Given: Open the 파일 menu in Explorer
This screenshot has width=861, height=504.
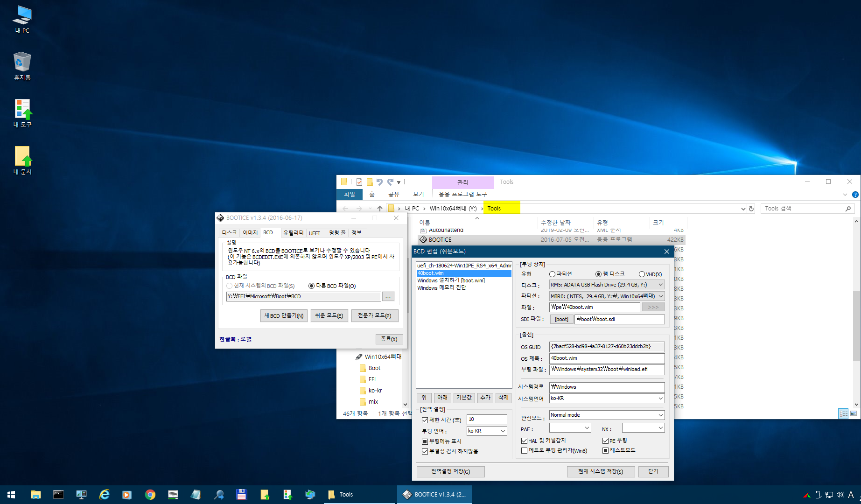Looking at the screenshot, I should click(350, 194).
